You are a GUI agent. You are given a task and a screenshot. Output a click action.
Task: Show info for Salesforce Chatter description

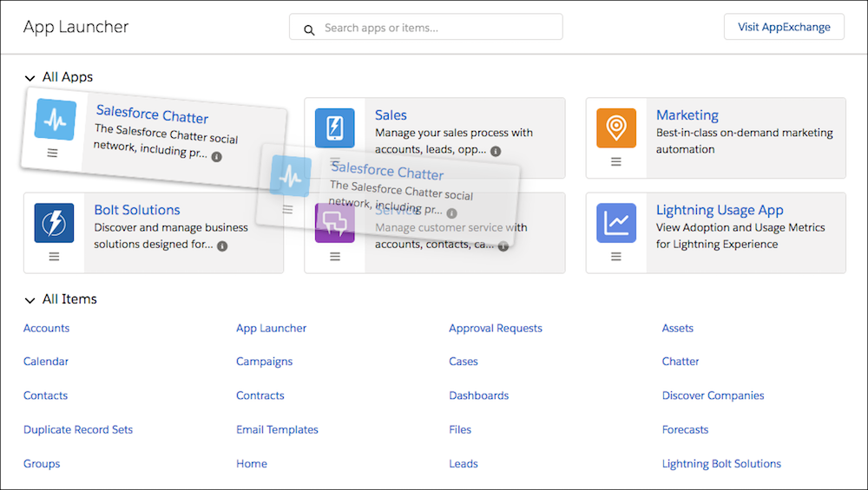click(217, 157)
